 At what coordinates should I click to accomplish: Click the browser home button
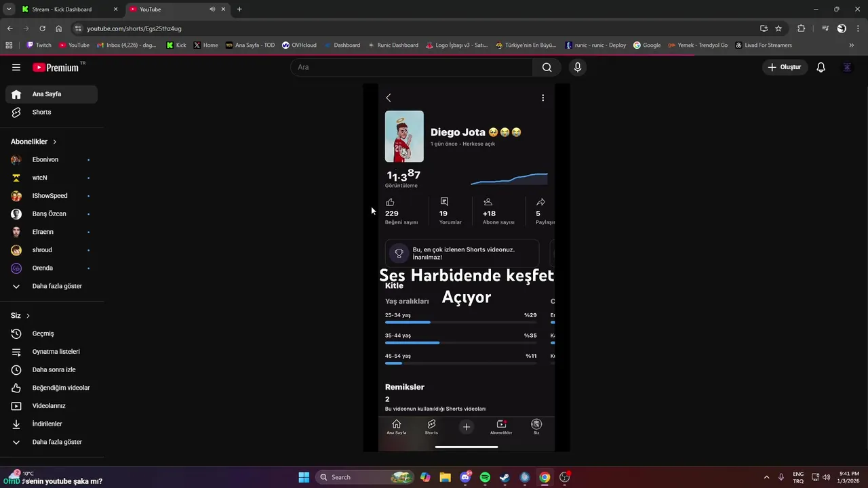(x=59, y=28)
